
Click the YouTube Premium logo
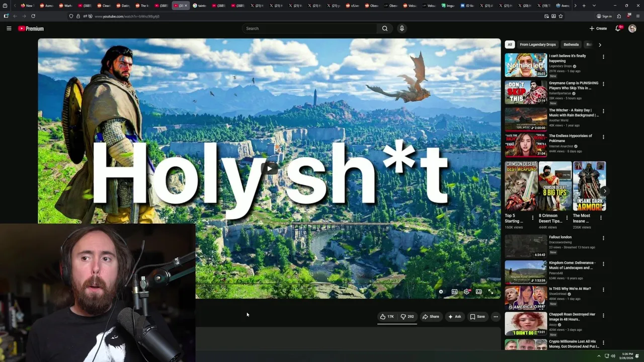tap(31, 29)
